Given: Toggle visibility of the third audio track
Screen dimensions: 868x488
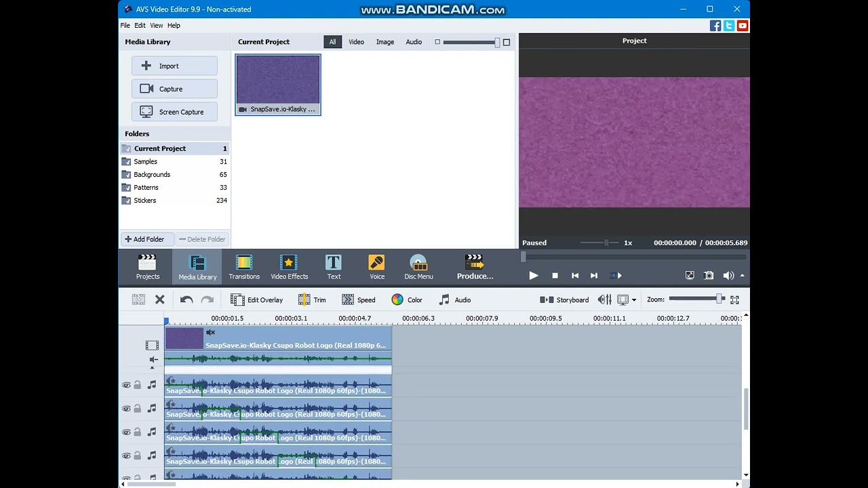Looking at the screenshot, I should [126, 432].
